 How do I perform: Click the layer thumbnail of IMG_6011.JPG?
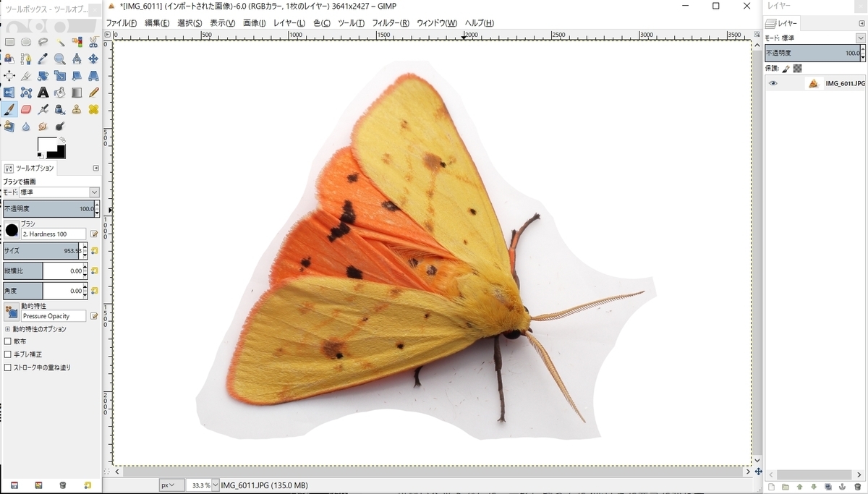(813, 83)
